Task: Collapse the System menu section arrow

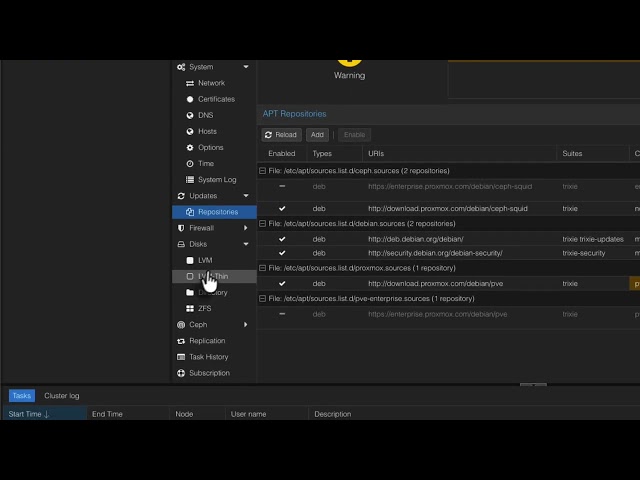Action: 246,67
